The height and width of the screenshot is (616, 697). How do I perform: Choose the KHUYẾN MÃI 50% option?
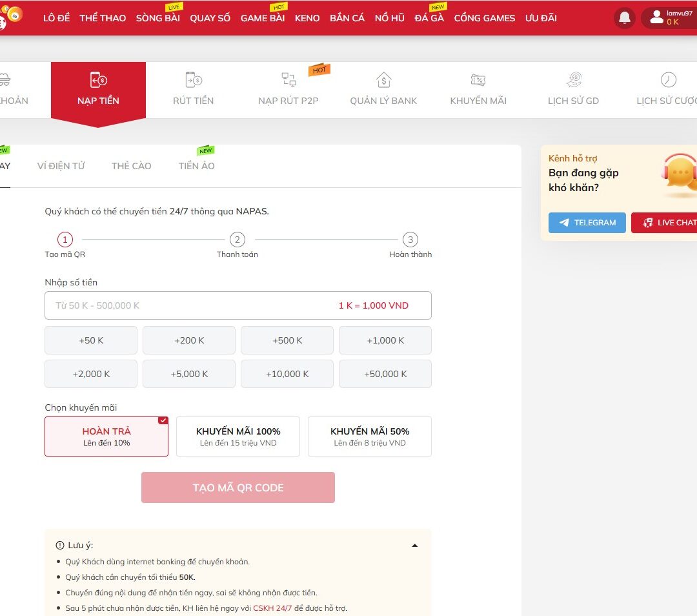369,436
